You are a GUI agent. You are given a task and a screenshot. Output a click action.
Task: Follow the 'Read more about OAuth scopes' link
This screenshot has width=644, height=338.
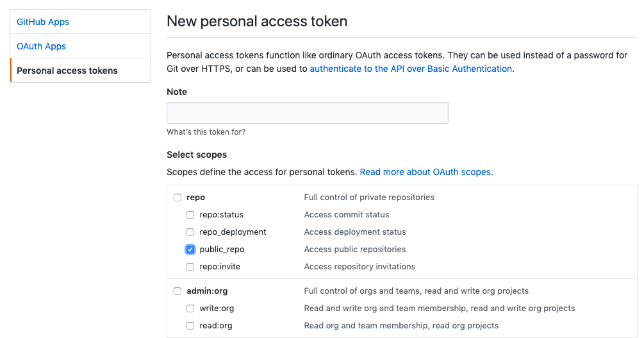426,172
